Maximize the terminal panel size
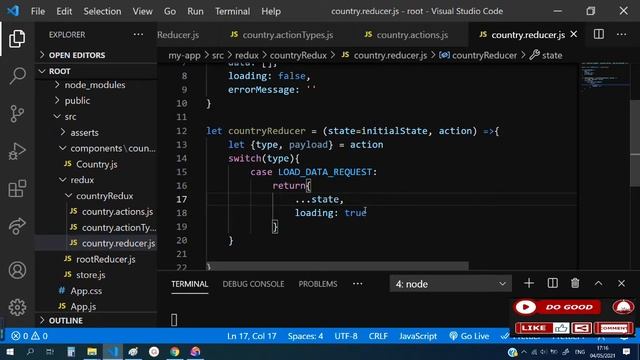 pyautogui.click(x=598, y=283)
